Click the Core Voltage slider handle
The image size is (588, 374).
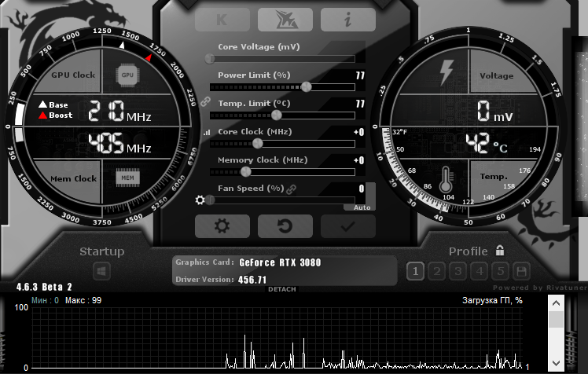coord(210,58)
